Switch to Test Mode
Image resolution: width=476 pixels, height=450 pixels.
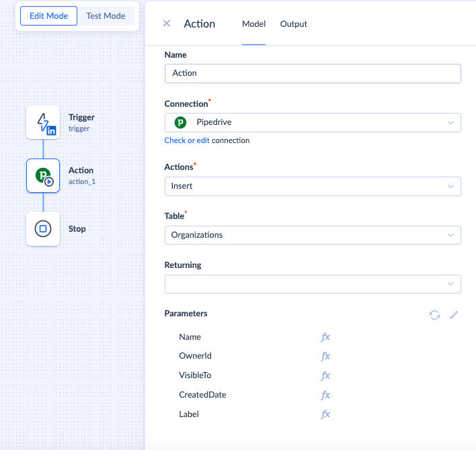coord(106,15)
